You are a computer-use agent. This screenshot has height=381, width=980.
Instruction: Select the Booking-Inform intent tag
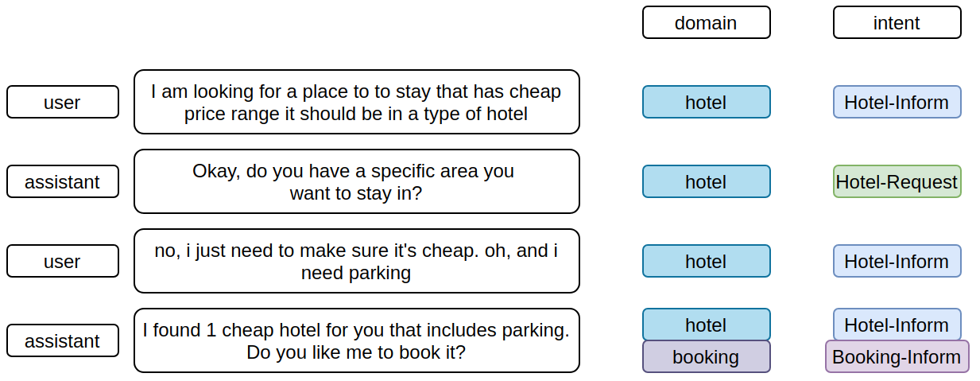coord(897,356)
